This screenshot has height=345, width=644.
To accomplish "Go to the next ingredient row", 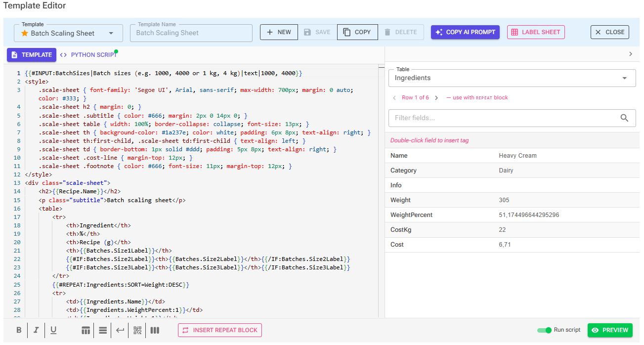I will pyautogui.click(x=436, y=98).
